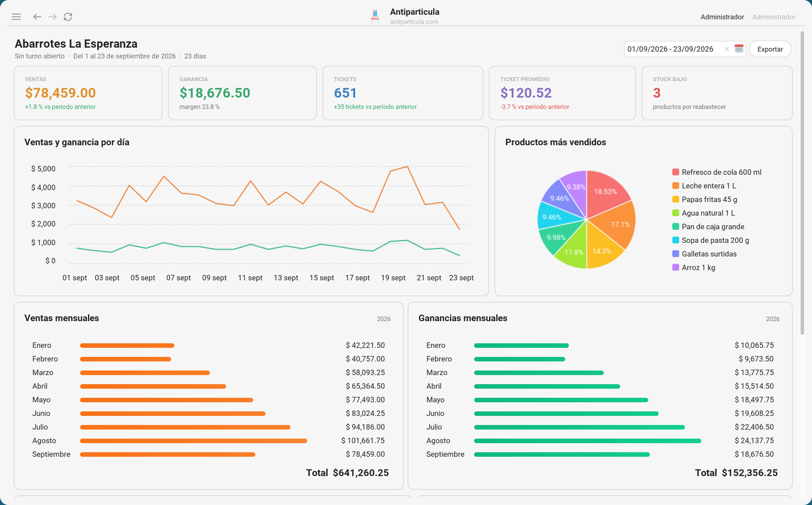This screenshot has height=505, width=812.
Task: Click the Tickets card value 651
Action: point(345,92)
